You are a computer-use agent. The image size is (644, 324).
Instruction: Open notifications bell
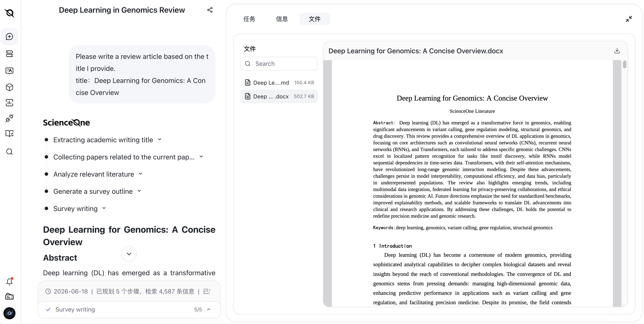(x=9, y=281)
